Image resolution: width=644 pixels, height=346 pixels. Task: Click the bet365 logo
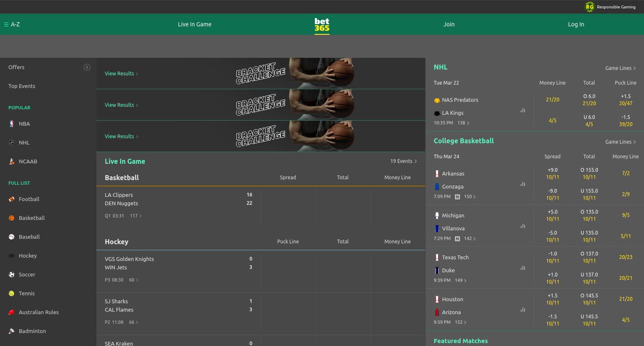coord(322,25)
